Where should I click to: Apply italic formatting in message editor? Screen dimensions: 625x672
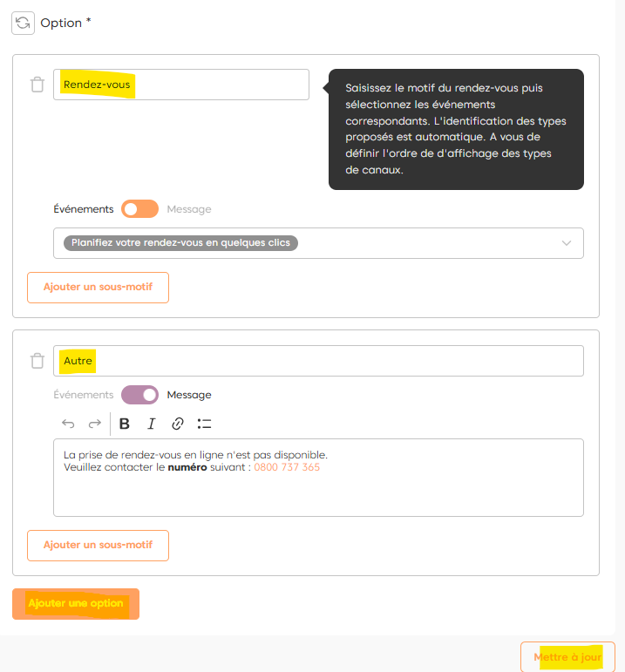point(151,424)
